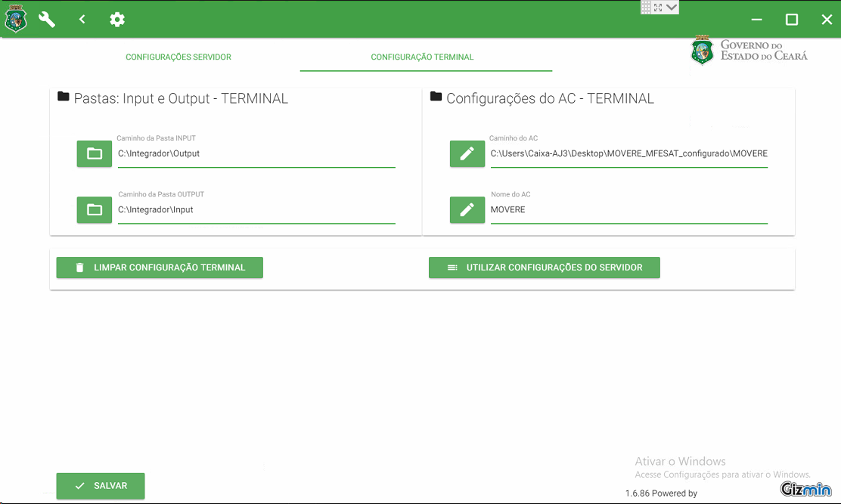This screenshot has height=504, width=841.
Task: Focus the Caminho da Pasta OUTPUT field
Action: (256, 210)
